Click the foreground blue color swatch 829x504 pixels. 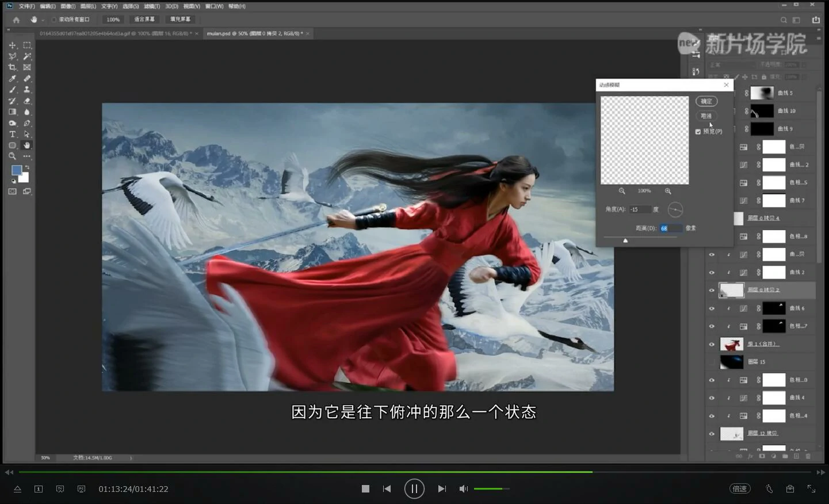(17, 170)
